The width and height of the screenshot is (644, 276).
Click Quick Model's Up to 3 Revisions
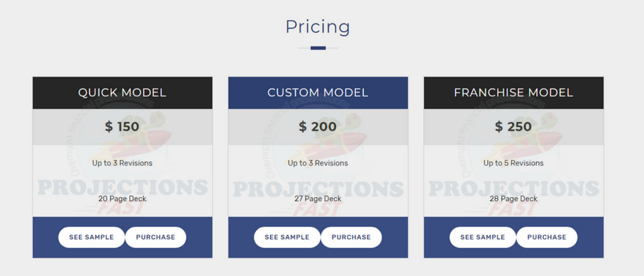122,163
